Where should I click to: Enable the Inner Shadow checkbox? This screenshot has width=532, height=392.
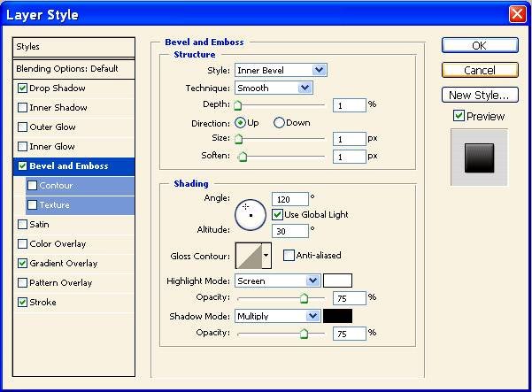pos(22,108)
